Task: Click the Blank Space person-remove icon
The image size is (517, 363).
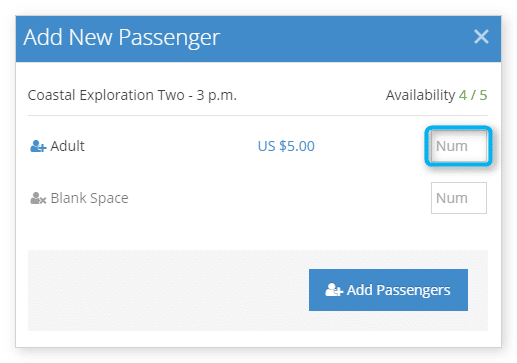Action: tap(38, 198)
